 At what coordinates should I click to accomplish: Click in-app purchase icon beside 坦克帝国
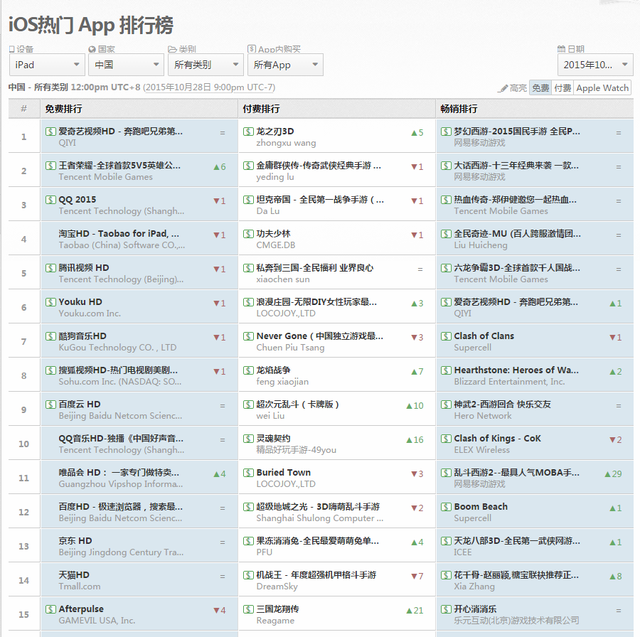[248, 200]
